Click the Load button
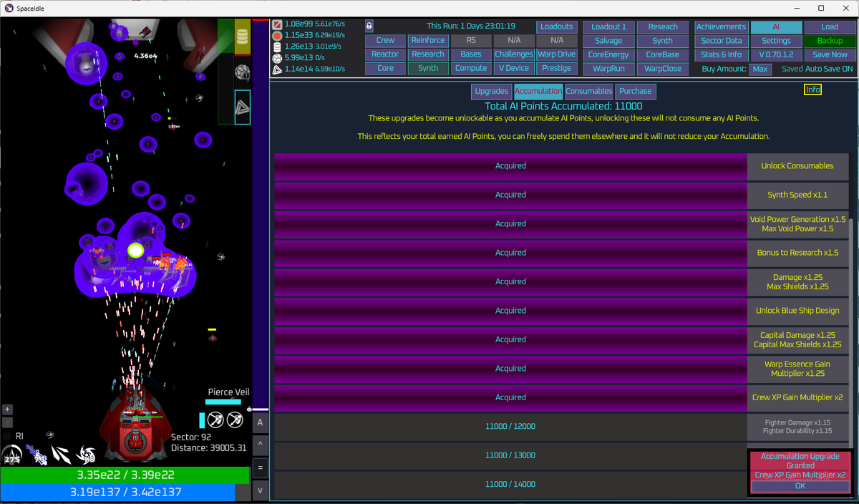 tap(830, 27)
